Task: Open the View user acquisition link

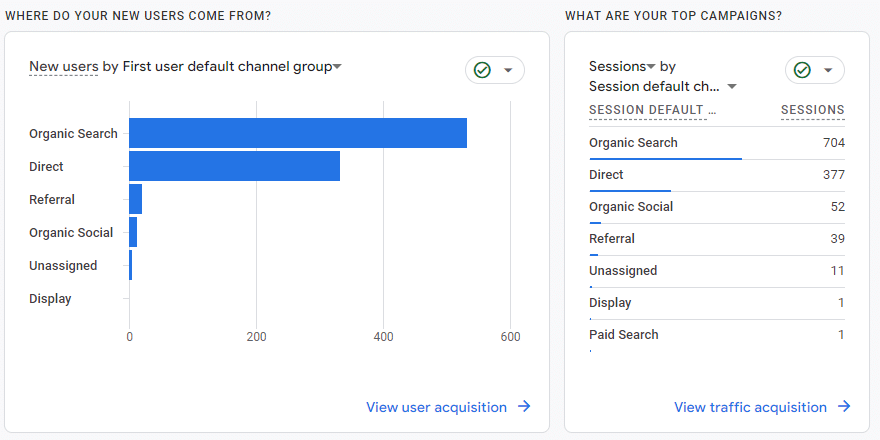Action: 436,407
